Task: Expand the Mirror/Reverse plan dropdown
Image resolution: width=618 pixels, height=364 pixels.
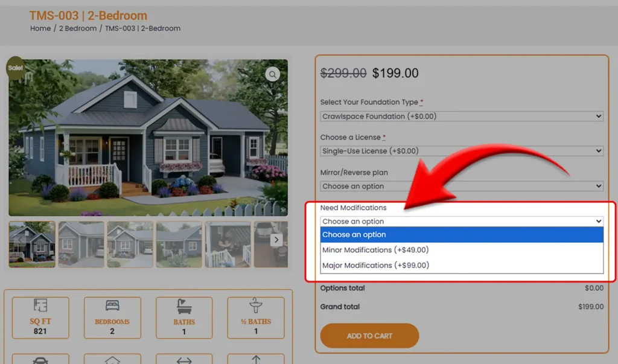Action: 462,186
